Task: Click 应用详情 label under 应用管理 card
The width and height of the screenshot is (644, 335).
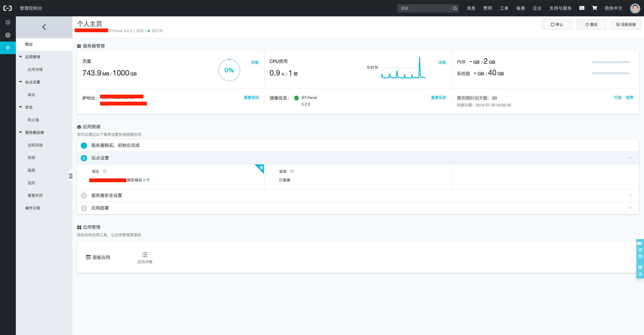Action: [145, 262]
